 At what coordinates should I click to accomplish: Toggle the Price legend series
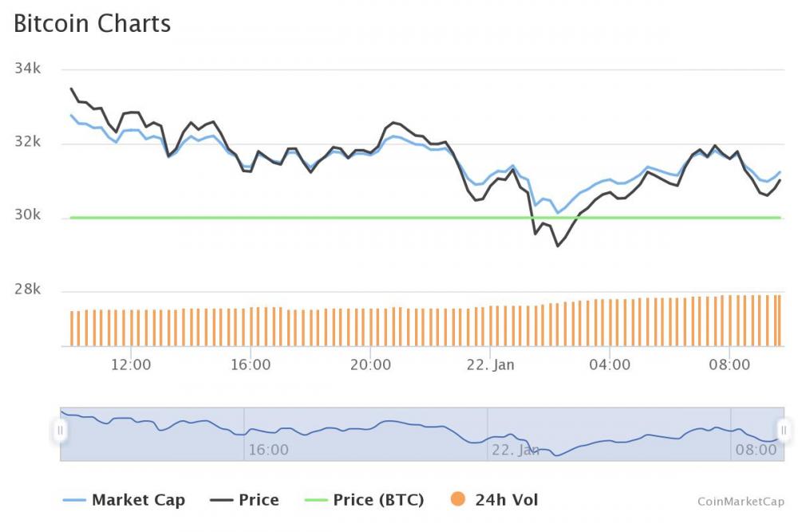pyautogui.click(x=244, y=500)
